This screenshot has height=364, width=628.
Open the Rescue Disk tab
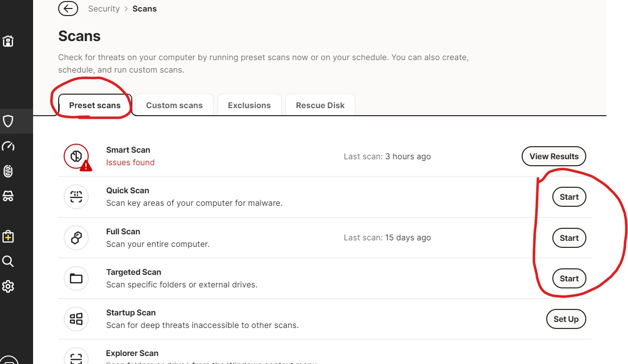(320, 105)
